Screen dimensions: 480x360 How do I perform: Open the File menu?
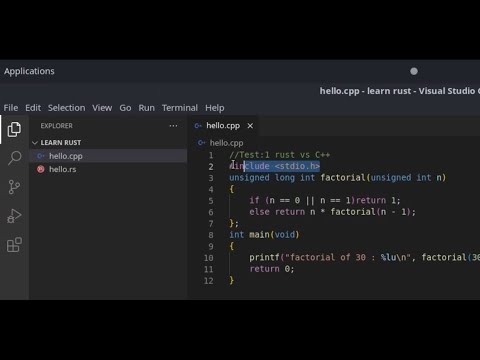point(11,108)
